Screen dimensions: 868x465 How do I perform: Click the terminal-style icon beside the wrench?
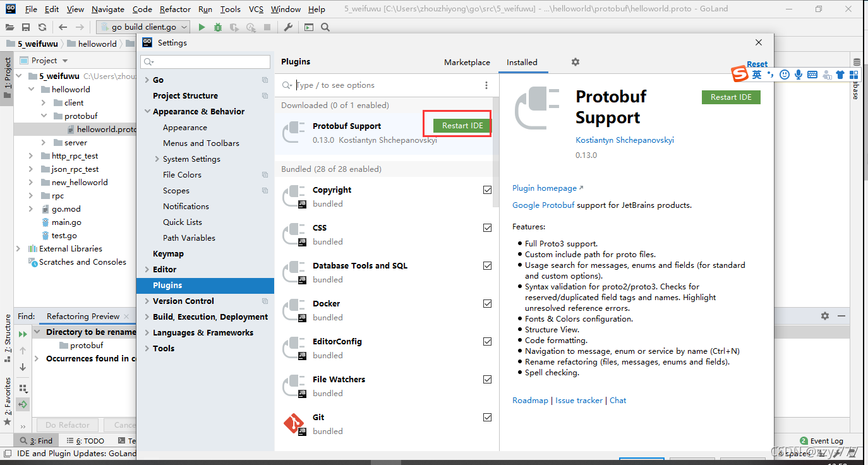[308, 27]
